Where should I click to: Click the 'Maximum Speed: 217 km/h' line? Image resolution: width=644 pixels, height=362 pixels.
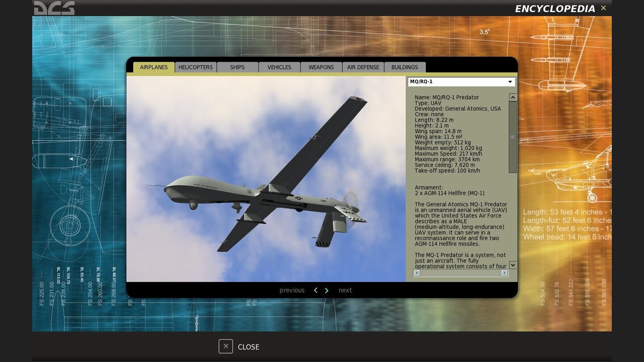click(x=449, y=154)
